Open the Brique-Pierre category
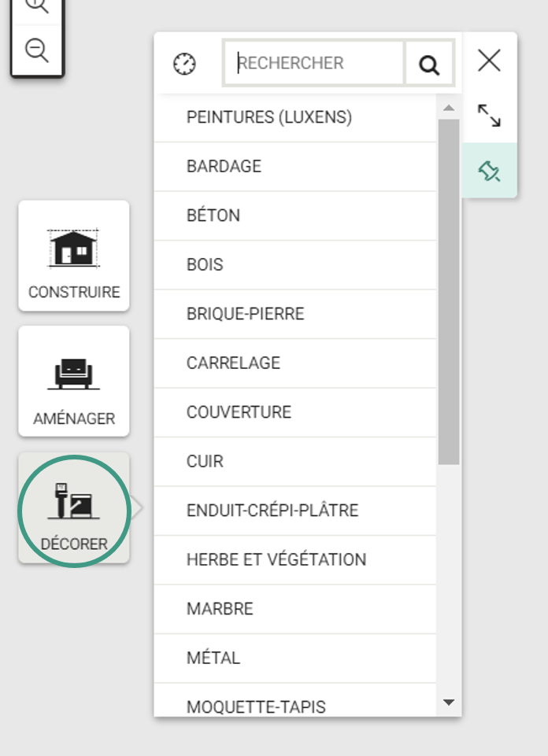Screen dimensions: 548x756 pos(295,315)
